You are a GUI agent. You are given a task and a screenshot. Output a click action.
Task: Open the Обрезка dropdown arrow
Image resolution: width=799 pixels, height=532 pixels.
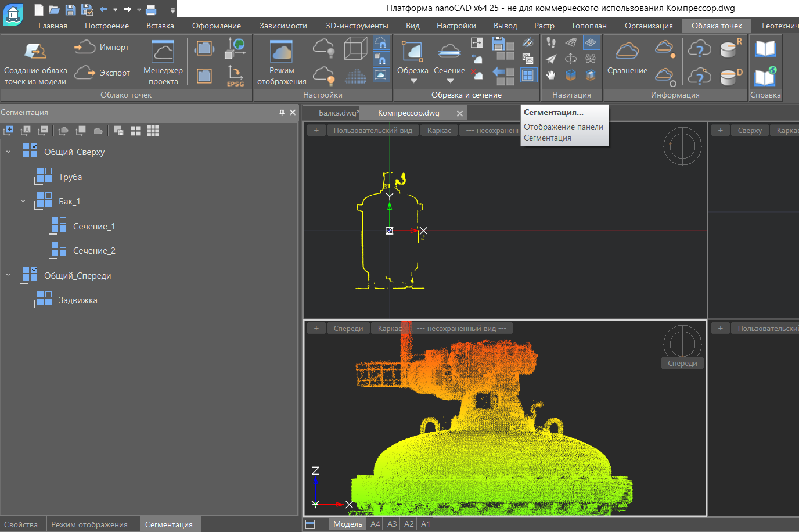click(413, 81)
